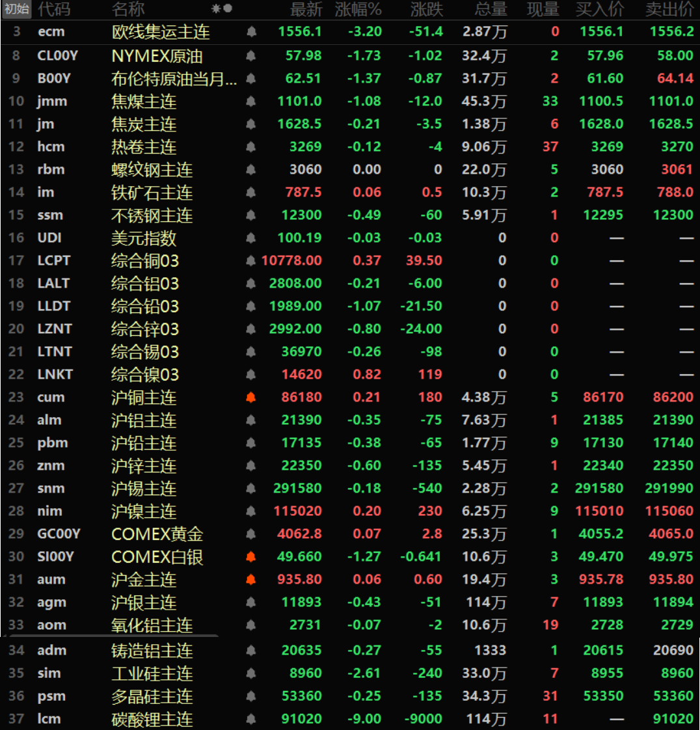Click the gear-like settings icon in header
700x730 pixels.
[x=216, y=9]
